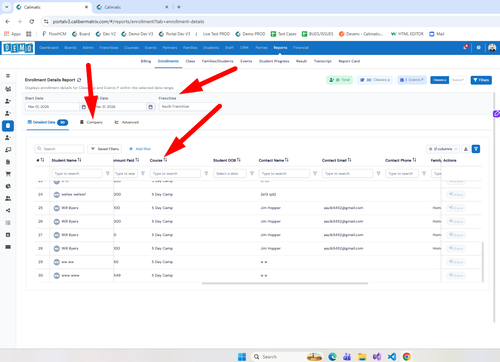Open the notifications bell in header
Screen dimensions: 500x362
click(466, 47)
